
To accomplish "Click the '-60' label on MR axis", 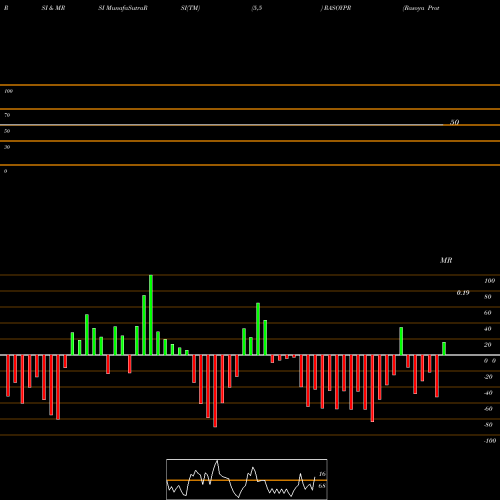I will click(488, 409).
